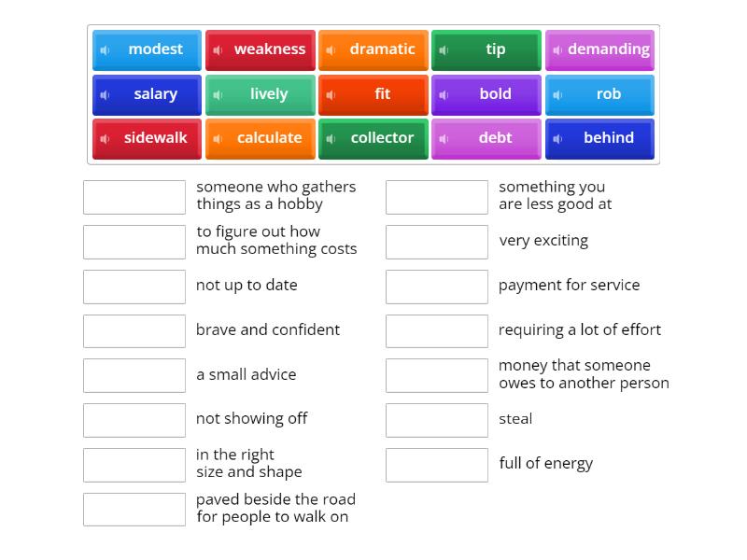Select the orange calculate word tile
Image resolution: width=747 pixels, height=560 pixels.
pyautogui.click(x=270, y=138)
